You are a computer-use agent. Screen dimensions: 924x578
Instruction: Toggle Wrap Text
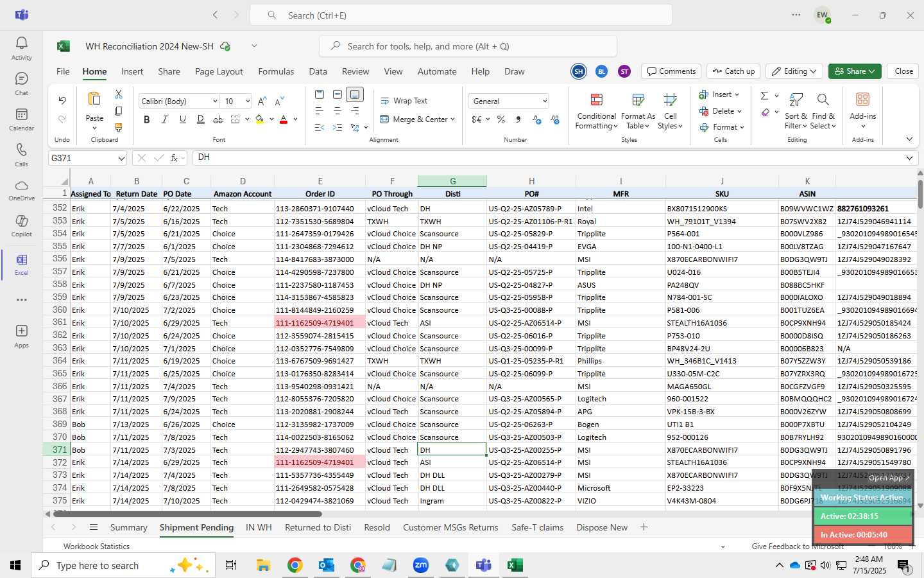coord(404,101)
